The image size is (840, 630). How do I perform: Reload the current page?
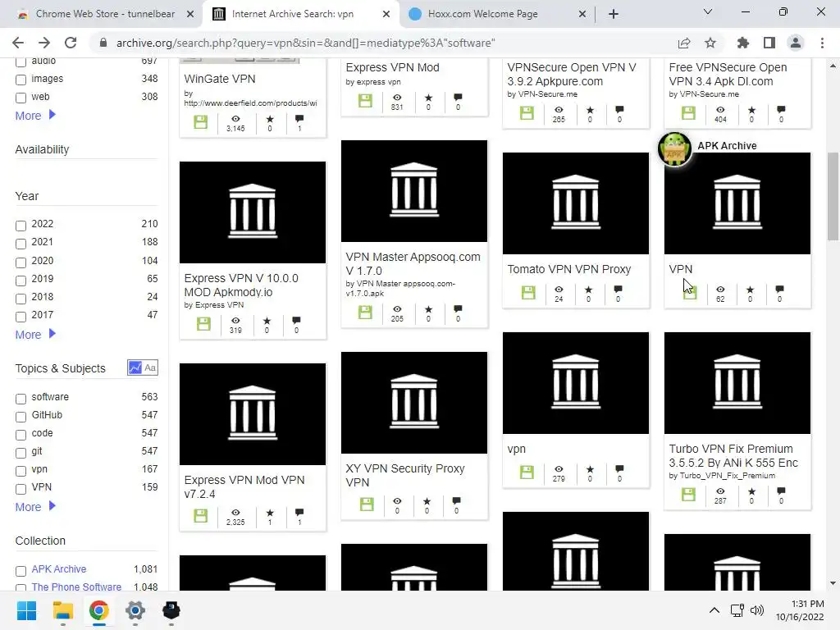(71, 43)
